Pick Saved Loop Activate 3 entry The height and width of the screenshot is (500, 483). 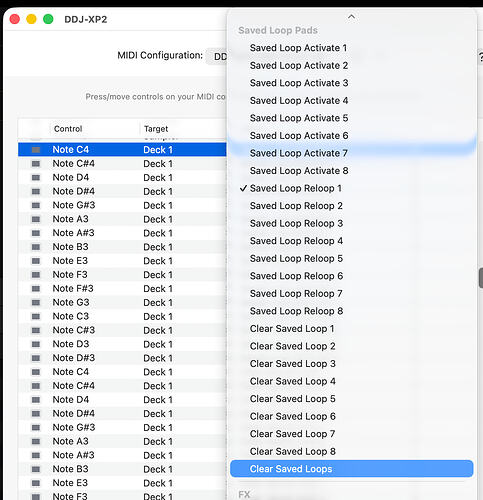pyautogui.click(x=351, y=83)
